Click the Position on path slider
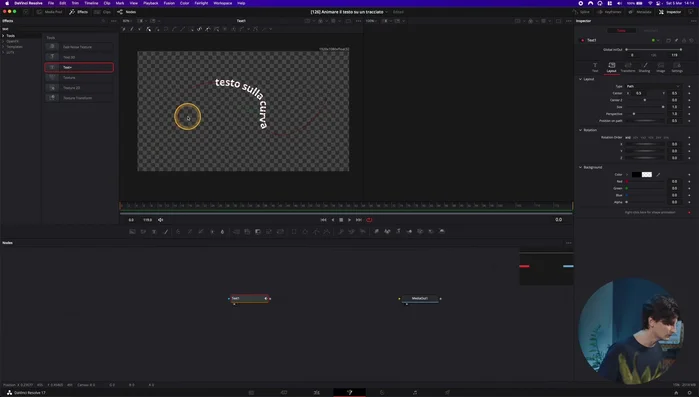Image resolution: width=699 pixels, height=397 pixels. tap(645, 121)
